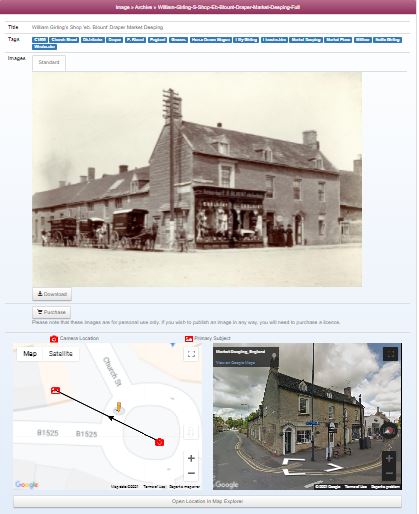The height and width of the screenshot is (514, 419).
Task: Zoom in on the Google map
Action: coord(191,458)
